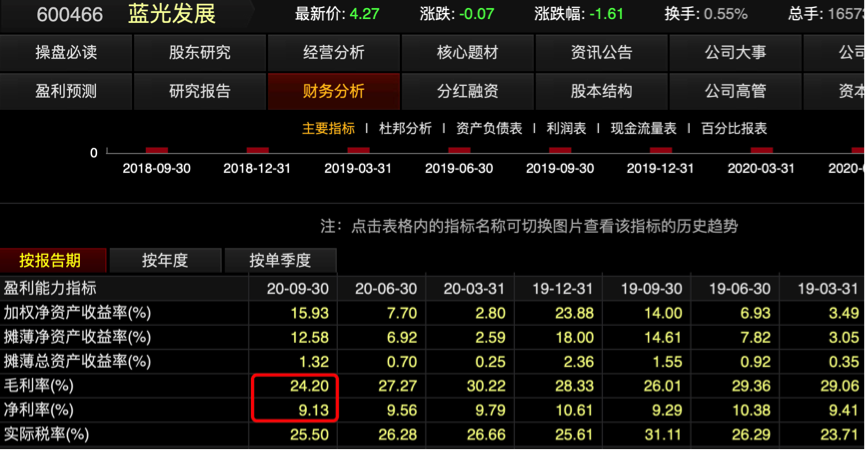
Task: Click the 10.61 net margin cell
Action: coord(574,410)
